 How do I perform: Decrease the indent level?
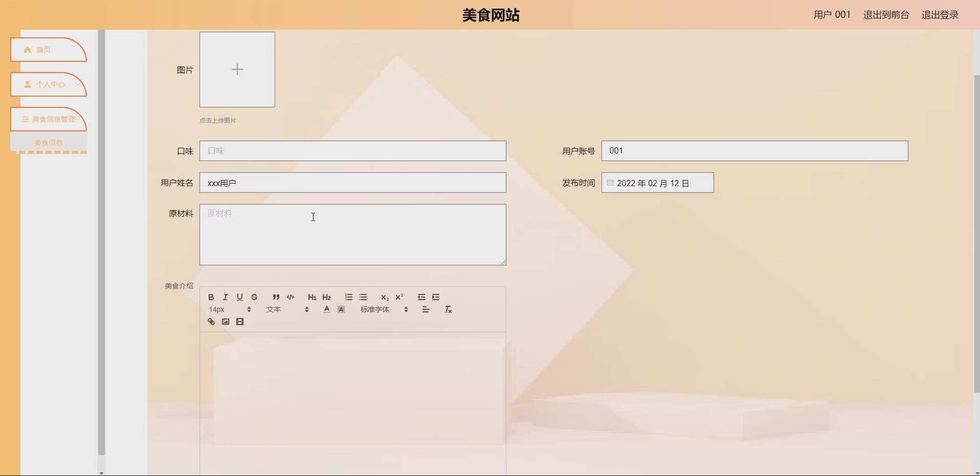421,297
